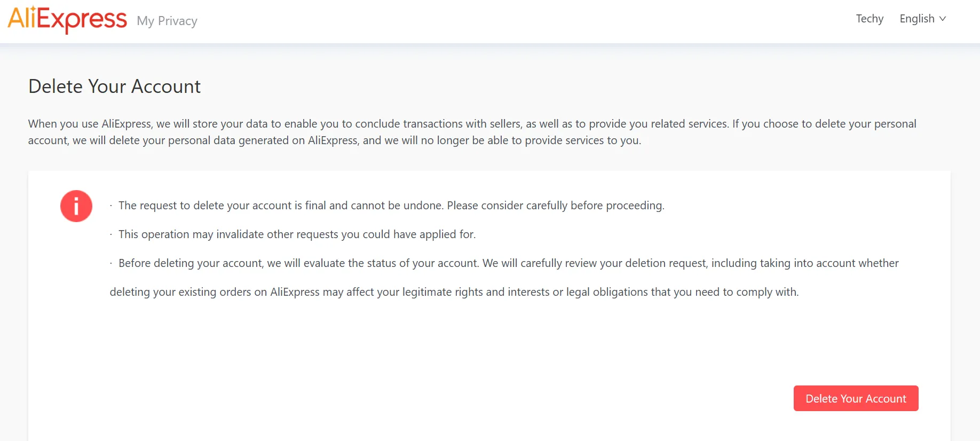
Task: Click "Please consider carefully before proceeding" sentence
Action: (555, 206)
